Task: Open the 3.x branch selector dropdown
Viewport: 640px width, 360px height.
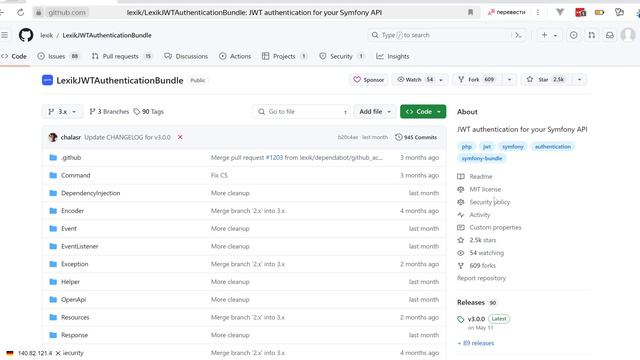Action: [62, 111]
